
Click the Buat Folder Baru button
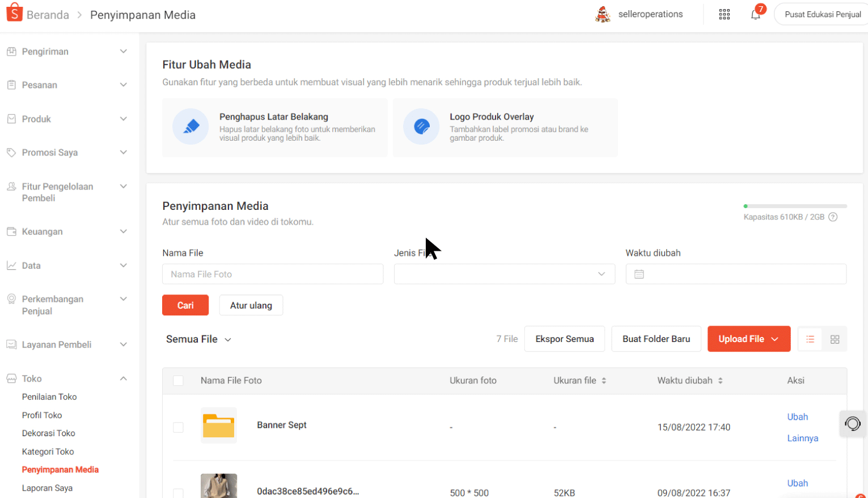click(x=656, y=339)
